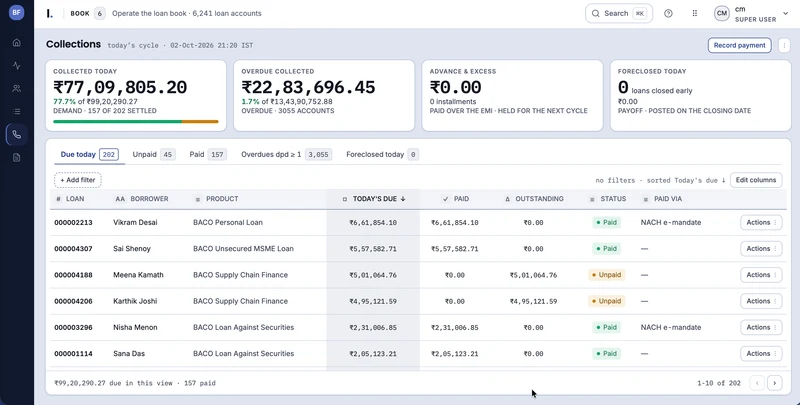Open the phone collections icon in sidebar
This screenshot has width=800, height=405.
point(17,135)
